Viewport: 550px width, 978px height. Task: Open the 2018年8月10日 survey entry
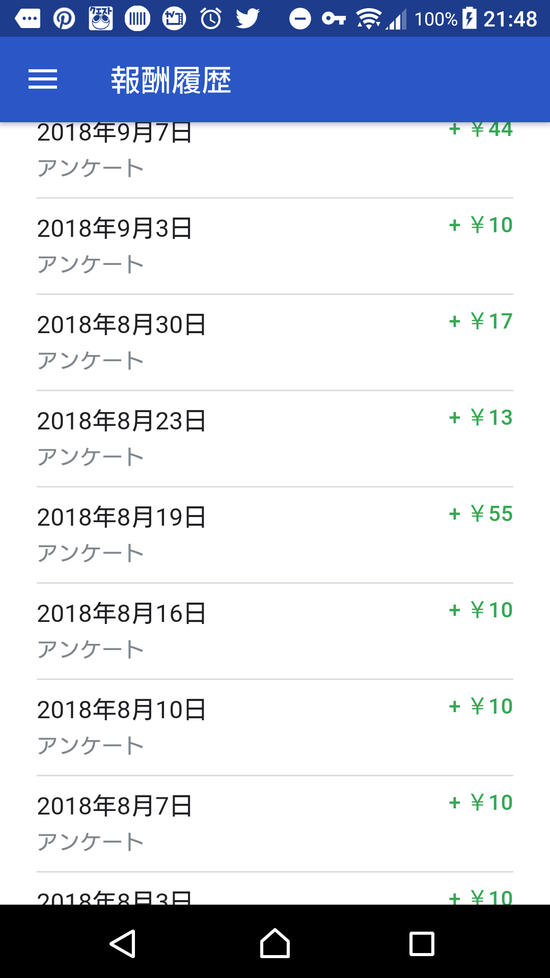tap(275, 727)
